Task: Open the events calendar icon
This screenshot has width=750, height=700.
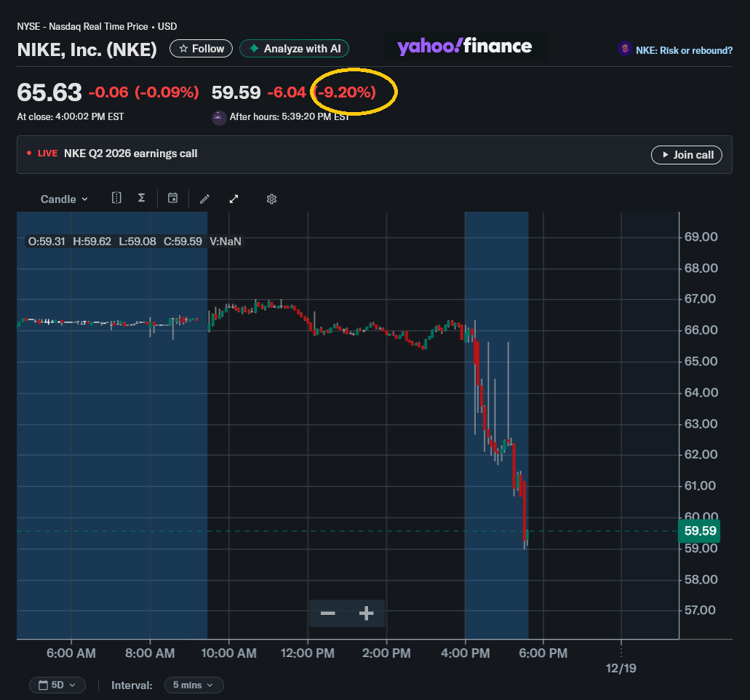Action: [x=172, y=198]
